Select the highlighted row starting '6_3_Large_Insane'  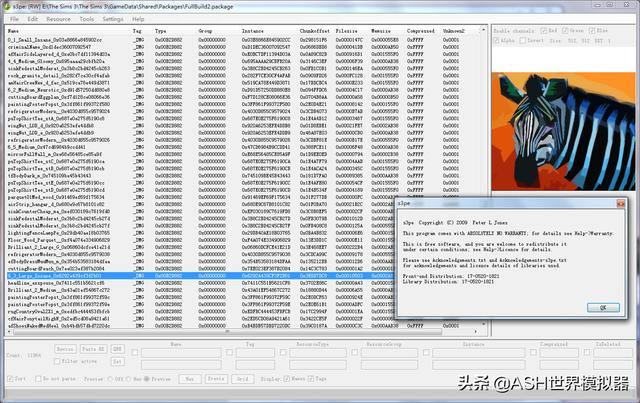(201, 276)
